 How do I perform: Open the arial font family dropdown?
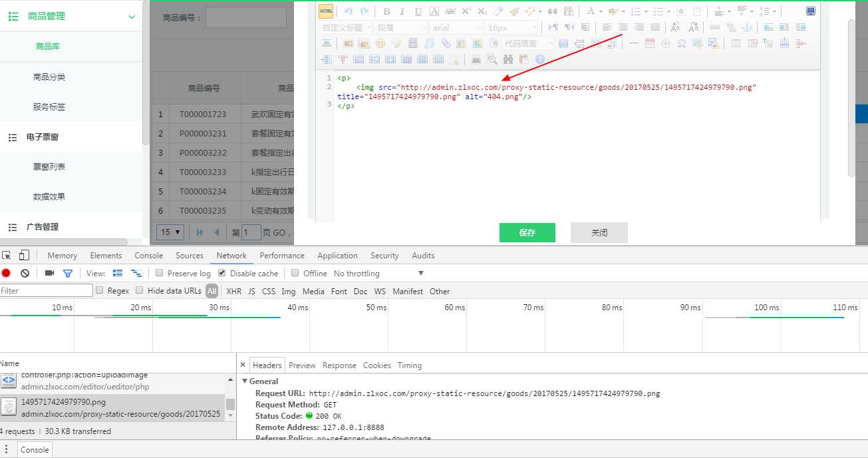click(456, 27)
